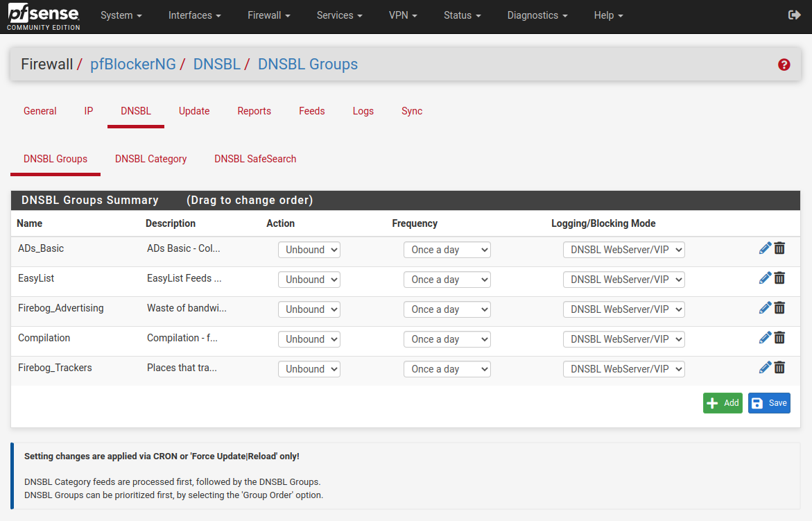The height and width of the screenshot is (521, 812).
Task: Open Frequency dropdown for EasyList
Action: click(447, 280)
